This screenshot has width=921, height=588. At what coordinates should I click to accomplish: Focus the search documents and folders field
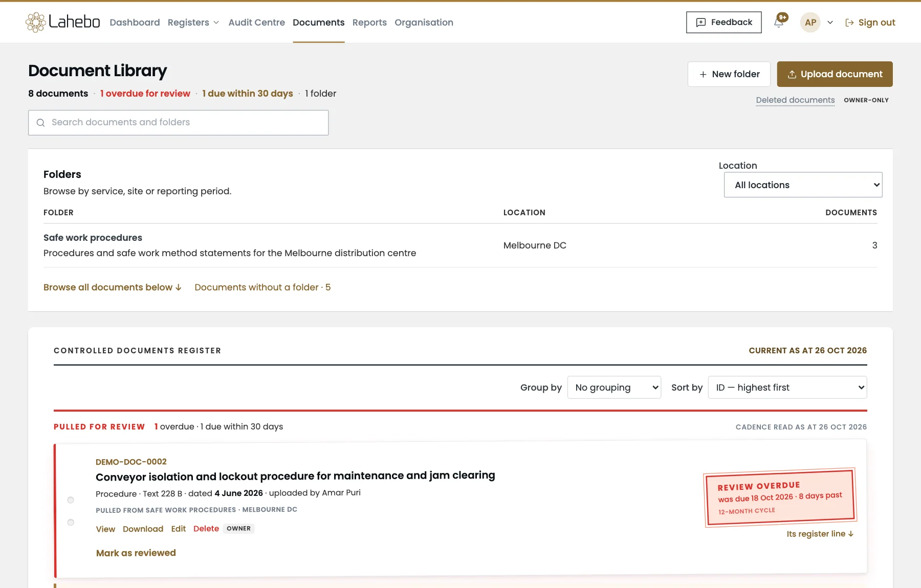pyautogui.click(x=178, y=123)
